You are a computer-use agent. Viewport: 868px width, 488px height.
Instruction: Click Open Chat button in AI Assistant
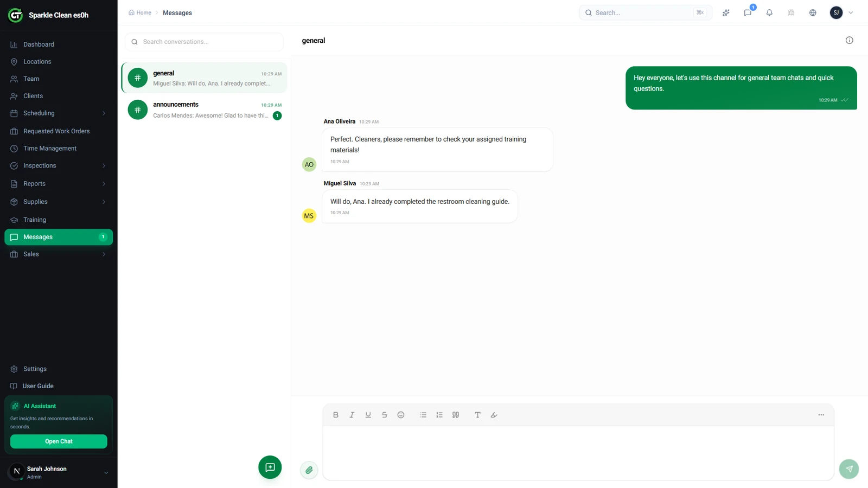59,441
